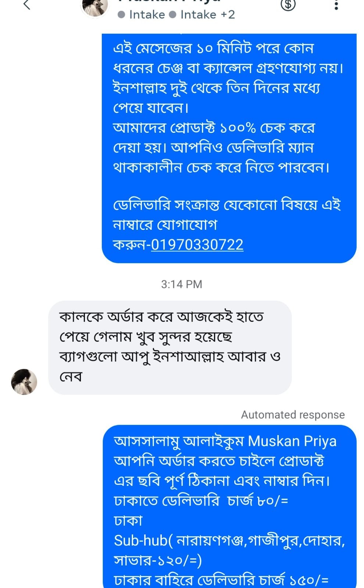Tap the outside-Dhaka delivery charge ১৫০/= line
This screenshot has height=588, width=364.
click(x=221, y=580)
